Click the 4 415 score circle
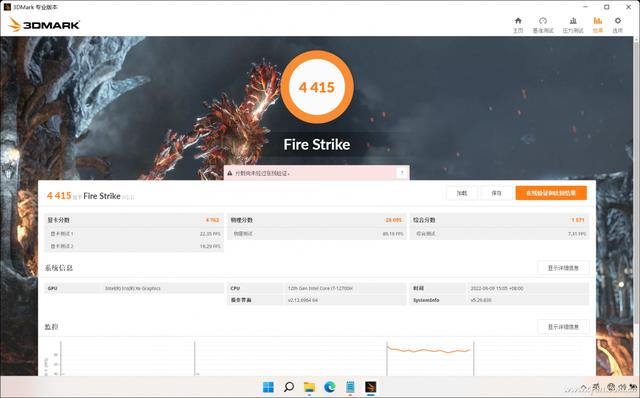The height and width of the screenshot is (398, 640). [317, 87]
